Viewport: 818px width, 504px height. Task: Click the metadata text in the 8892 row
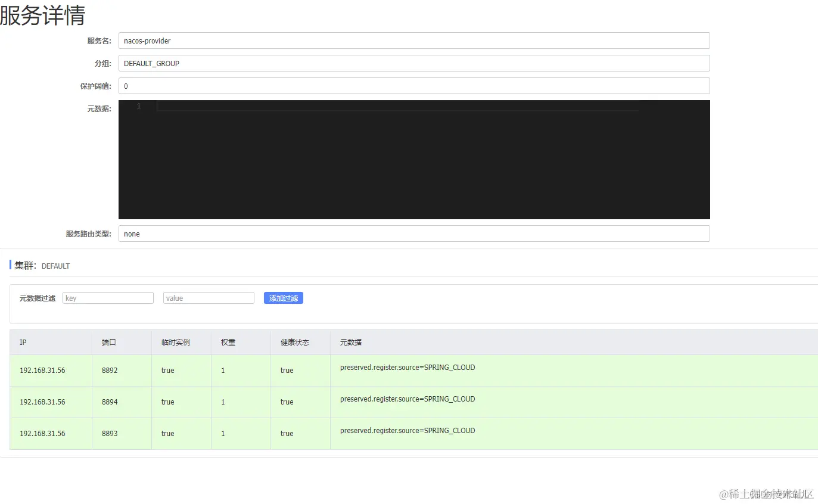point(408,368)
